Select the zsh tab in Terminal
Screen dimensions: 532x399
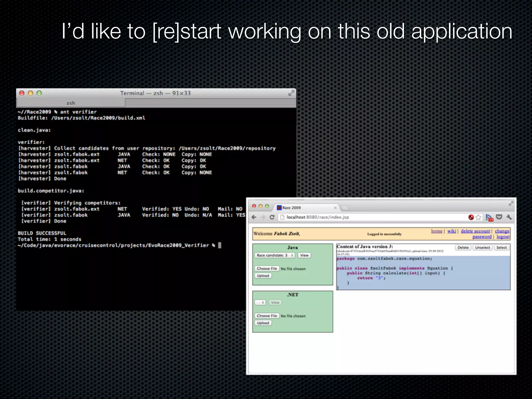(71, 103)
